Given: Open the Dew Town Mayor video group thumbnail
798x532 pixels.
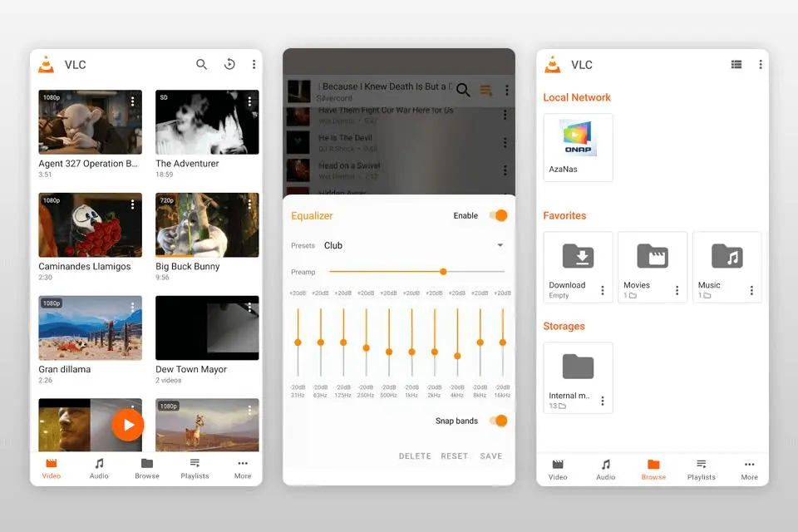Looking at the screenshot, I should click(207, 328).
